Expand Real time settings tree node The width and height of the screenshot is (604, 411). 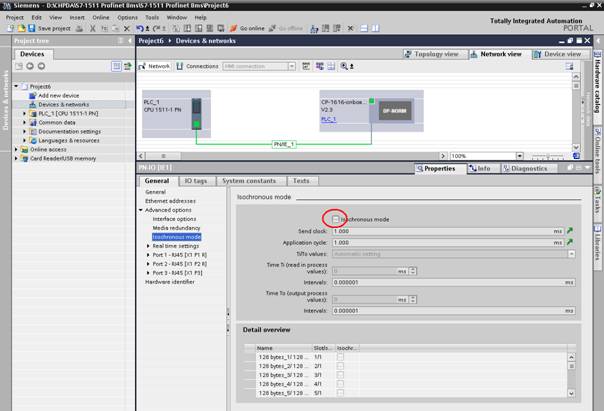pyautogui.click(x=149, y=245)
